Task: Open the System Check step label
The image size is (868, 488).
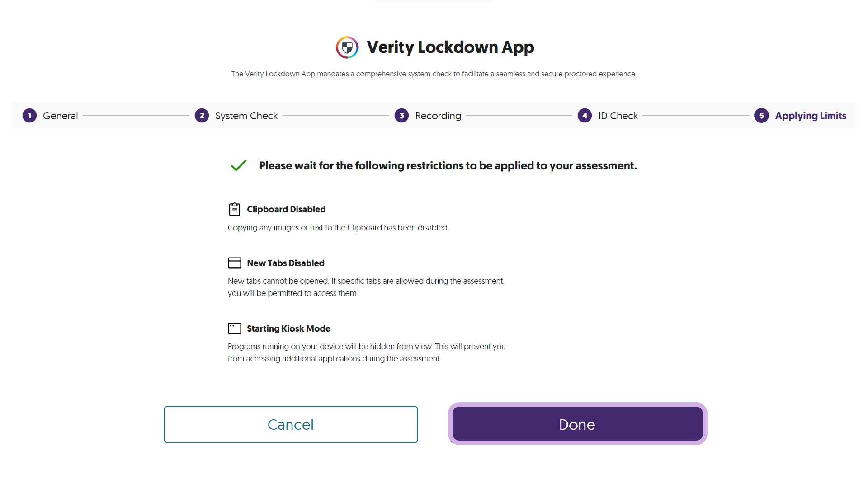Action: [246, 116]
